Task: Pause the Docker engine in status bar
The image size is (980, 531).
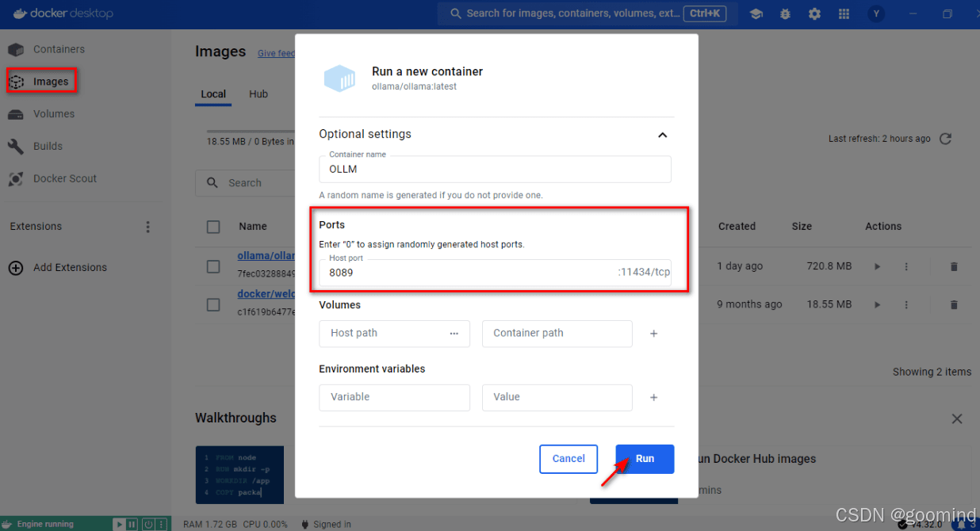Action: click(x=133, y=524)
